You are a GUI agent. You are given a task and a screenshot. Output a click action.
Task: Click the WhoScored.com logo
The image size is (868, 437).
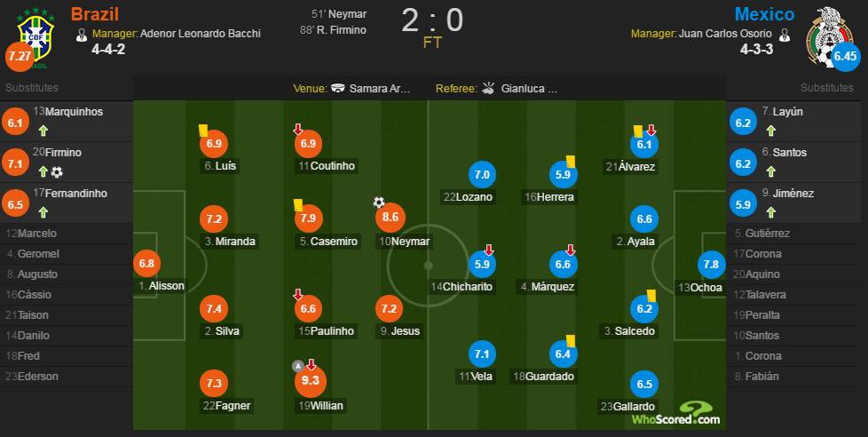676,414
